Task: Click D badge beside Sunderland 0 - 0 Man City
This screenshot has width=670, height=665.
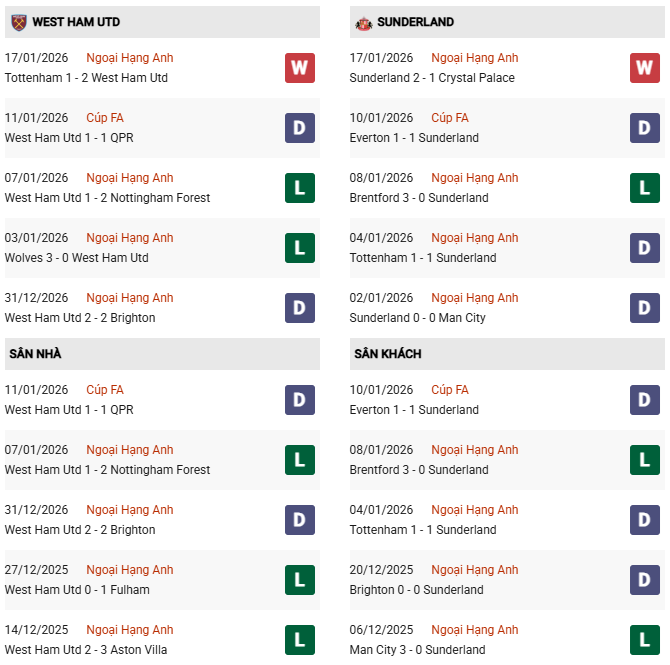Action: 644,308
